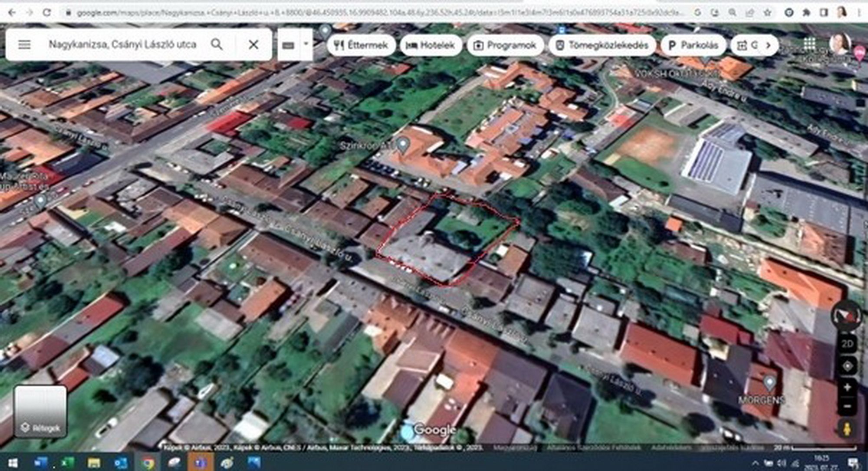Select the Tömegközlekedés category chip

point(602,45)
